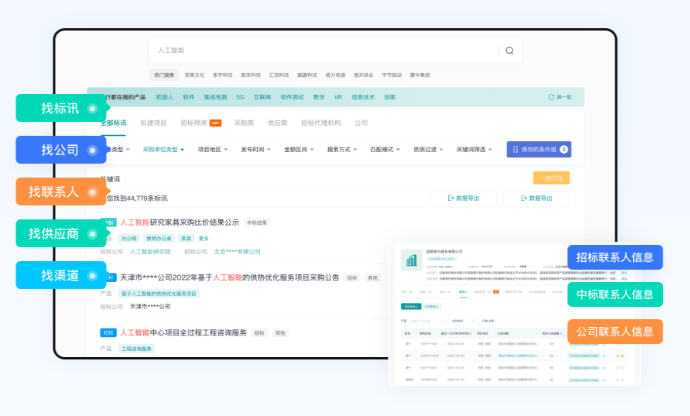Open the 供应商 tab
This screenshot has width=690, height=416.
tap(277, 123)
